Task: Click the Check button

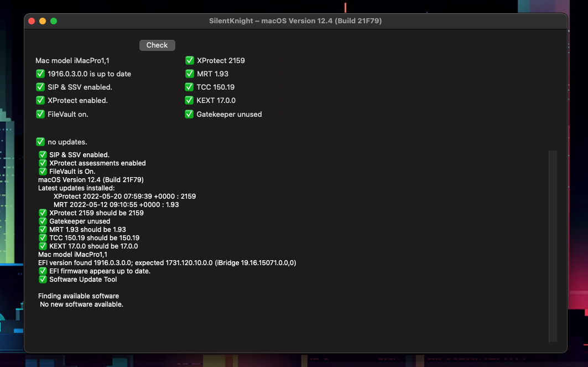Action: [x=157, y=45]
